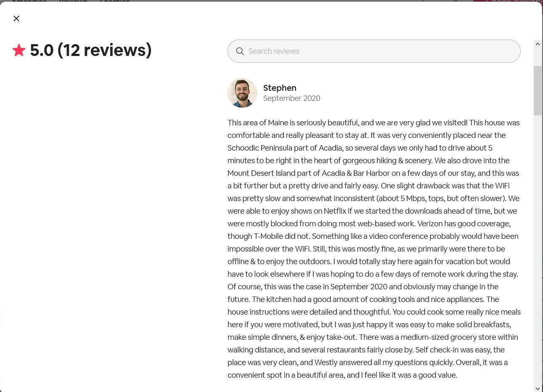Switch to the Location tab behind the modal
Screen dimensions: 543x392
(115, 1)
